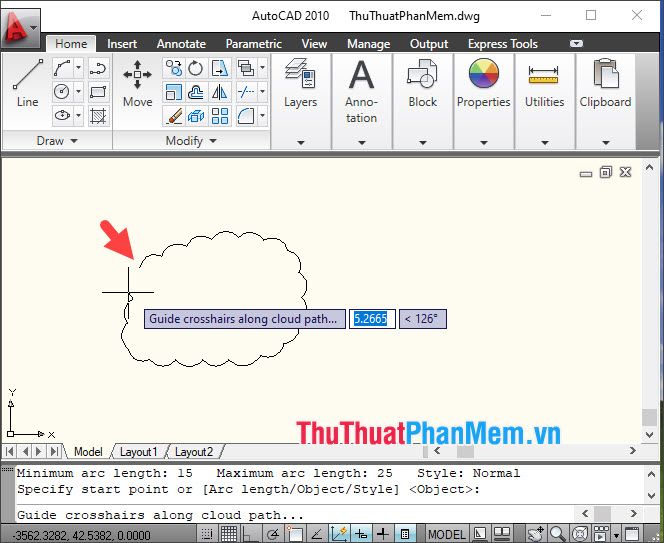
Task: Select the Polyline tool
Action: 98,68
